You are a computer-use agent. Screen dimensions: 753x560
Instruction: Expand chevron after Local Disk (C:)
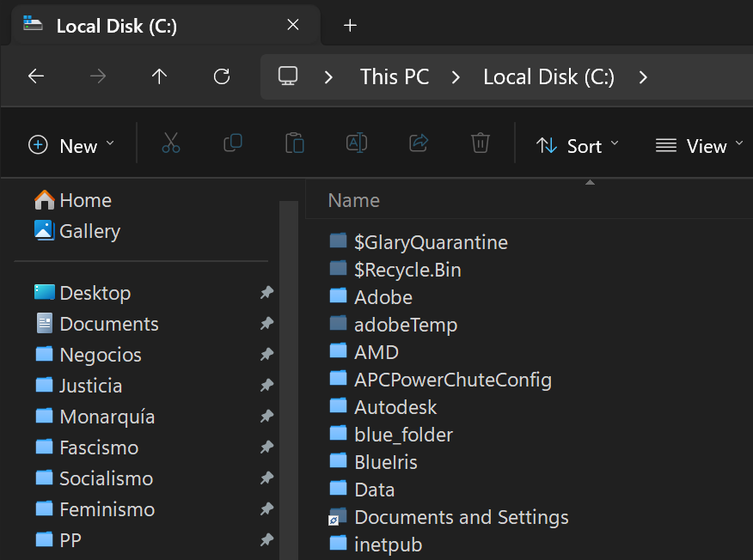[643, 76]
